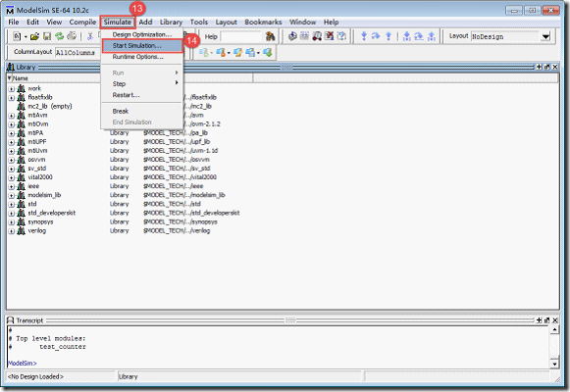Expand the work library tree node

11,89
